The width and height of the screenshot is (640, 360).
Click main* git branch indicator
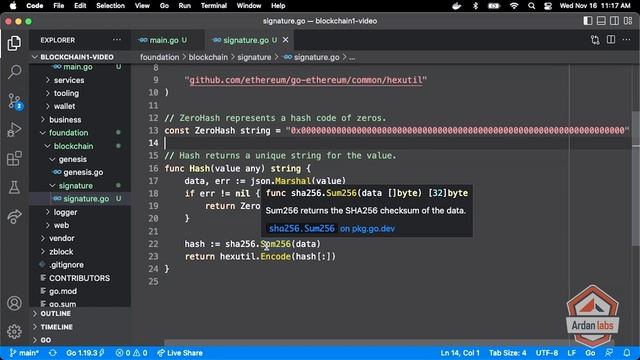tap(24, 353)
